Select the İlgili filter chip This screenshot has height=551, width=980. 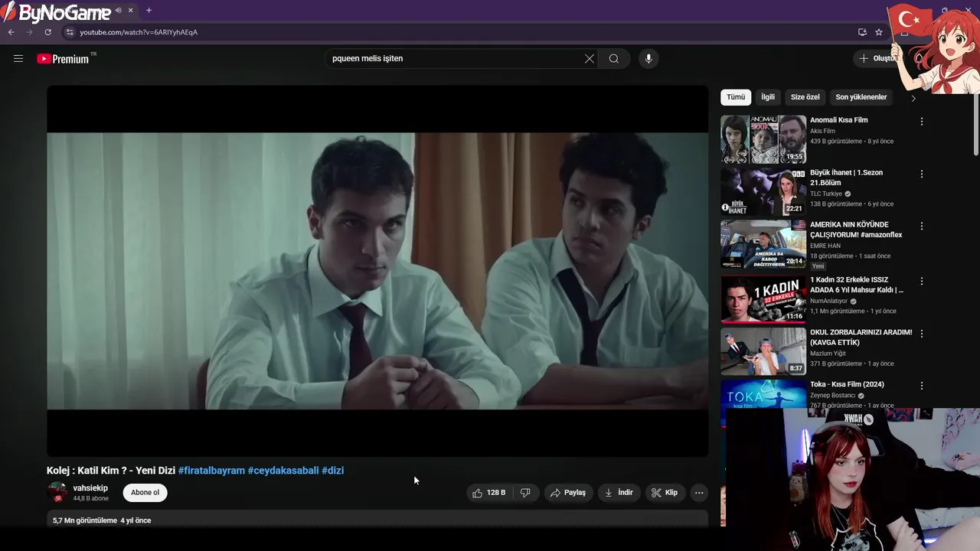click(768, 97)
